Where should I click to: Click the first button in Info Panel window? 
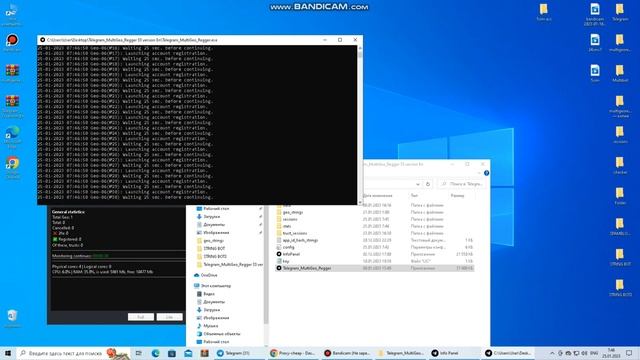click(141, 317)
